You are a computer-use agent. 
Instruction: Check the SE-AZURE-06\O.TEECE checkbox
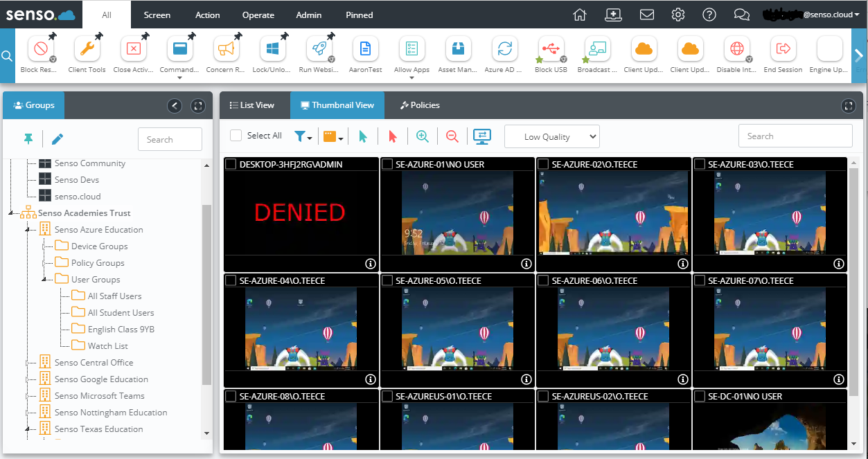tap(544, 280)
